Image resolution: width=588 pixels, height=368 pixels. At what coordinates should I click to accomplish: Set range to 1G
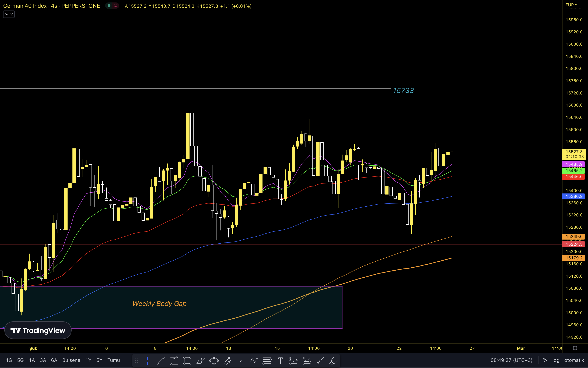(x=9, y=360)
